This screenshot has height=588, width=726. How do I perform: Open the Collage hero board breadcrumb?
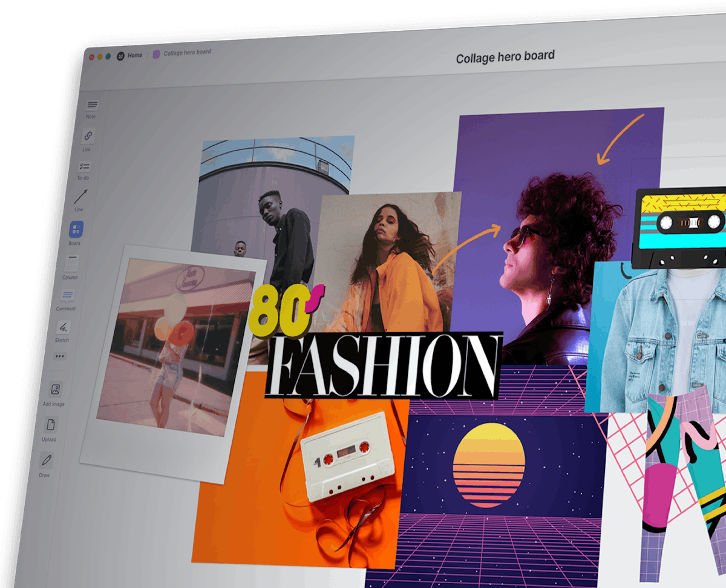189,53
